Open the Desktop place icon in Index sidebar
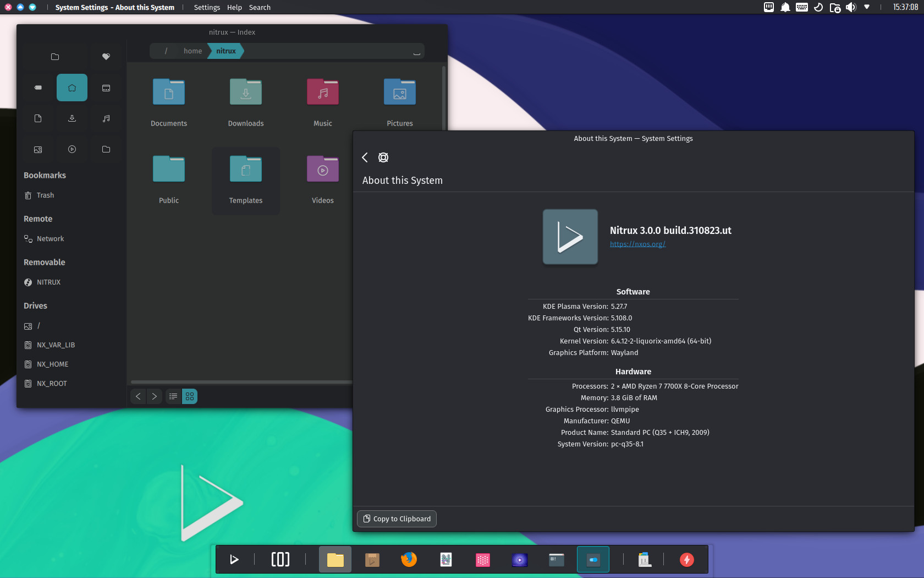Viewport: 924px width, 578px height. coord(106,88)
